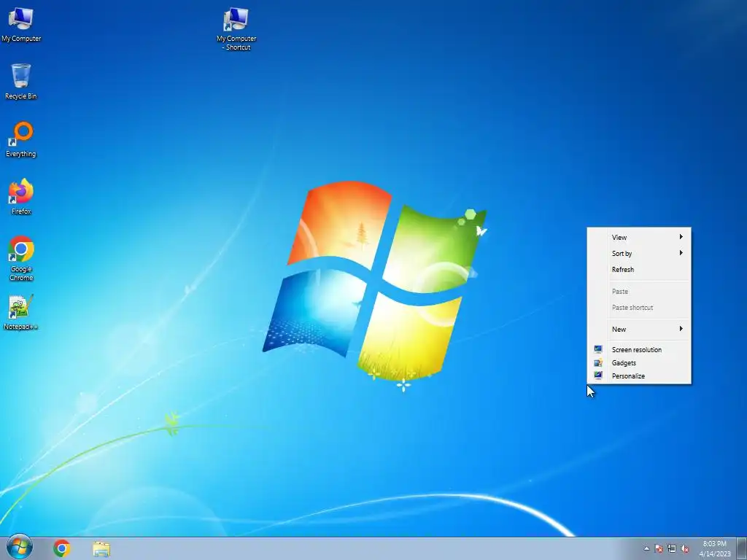Click the arrow beside View
Viewport: 747px width, 560px height.
pos(681,237)
